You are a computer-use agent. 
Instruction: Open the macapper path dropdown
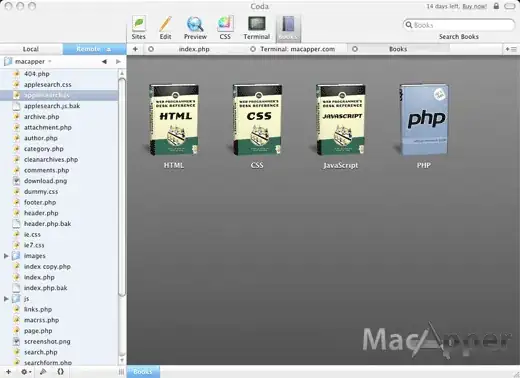coord(28,61)
